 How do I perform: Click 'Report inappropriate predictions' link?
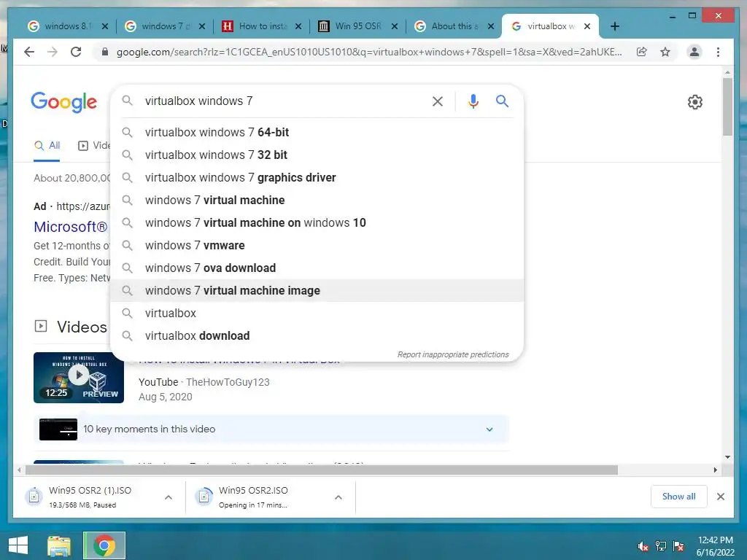click(453, 354)
